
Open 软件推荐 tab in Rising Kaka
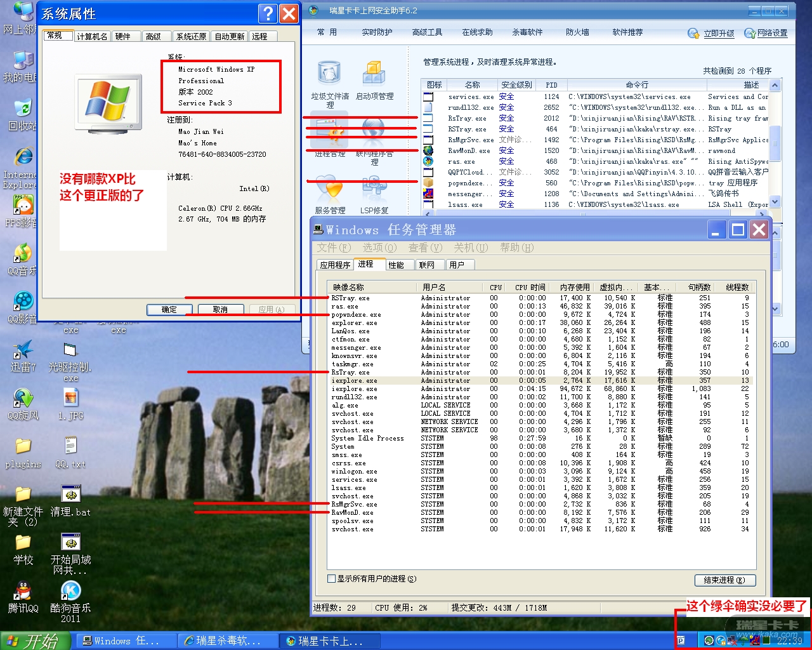click(628, 32)
